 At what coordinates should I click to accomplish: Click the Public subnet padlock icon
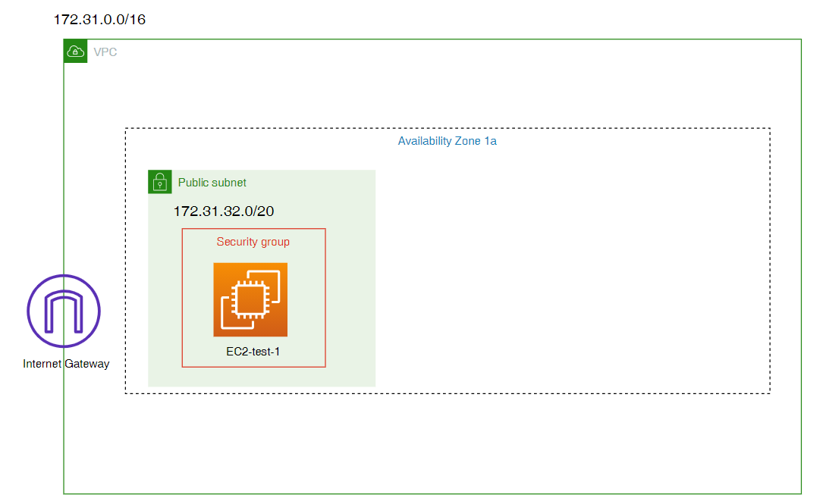point(159,182)
